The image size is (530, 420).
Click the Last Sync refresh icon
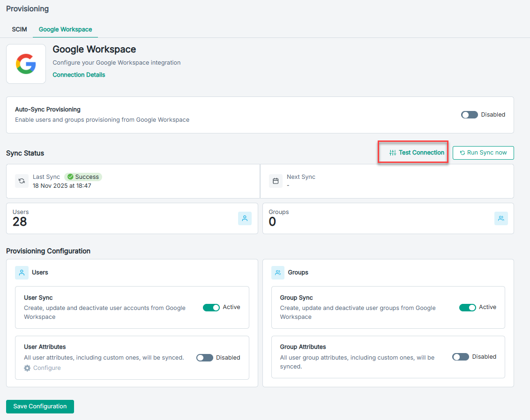tap(22, 181)
